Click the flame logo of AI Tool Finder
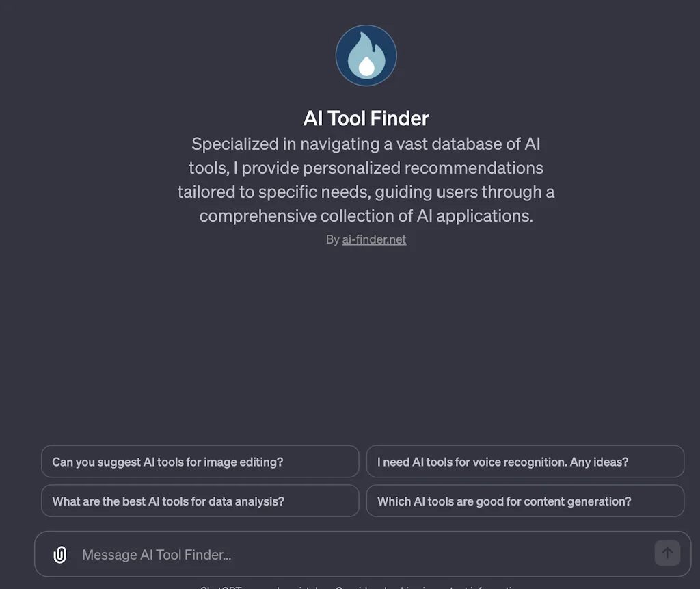The width and height of the screenshot is (700, 589). (366, 55)
